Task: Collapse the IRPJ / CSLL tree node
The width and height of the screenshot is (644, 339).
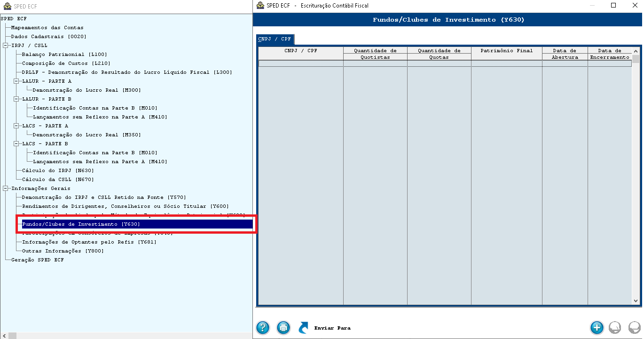Action: point(6,46)
